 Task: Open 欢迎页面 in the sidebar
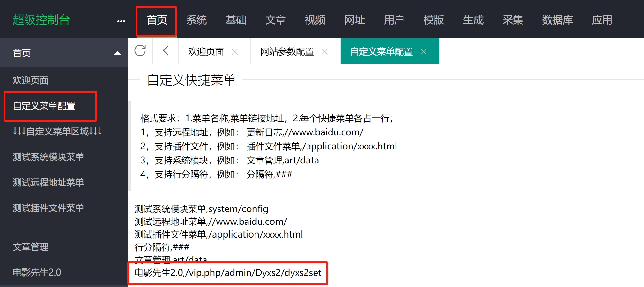(x=31, y=80)
